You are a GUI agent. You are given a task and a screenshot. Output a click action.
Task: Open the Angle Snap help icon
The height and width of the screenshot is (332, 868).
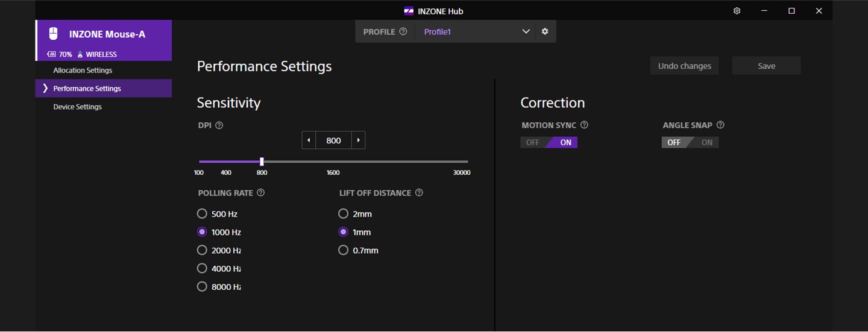tap(720, 125)
